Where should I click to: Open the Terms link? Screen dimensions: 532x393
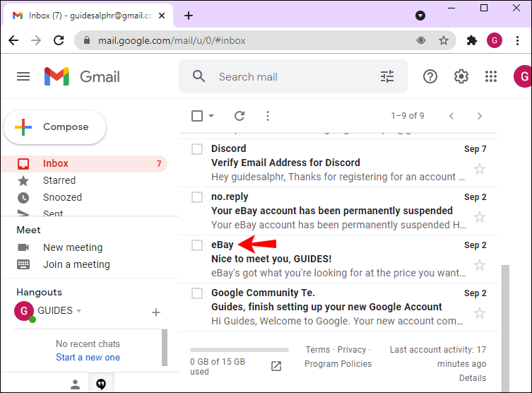[x=317, y=350]
